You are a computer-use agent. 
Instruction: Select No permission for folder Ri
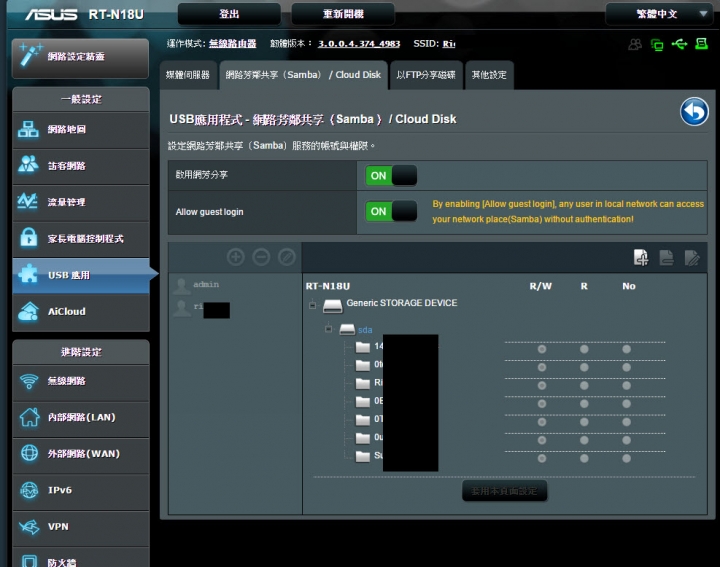click(626, 386)
